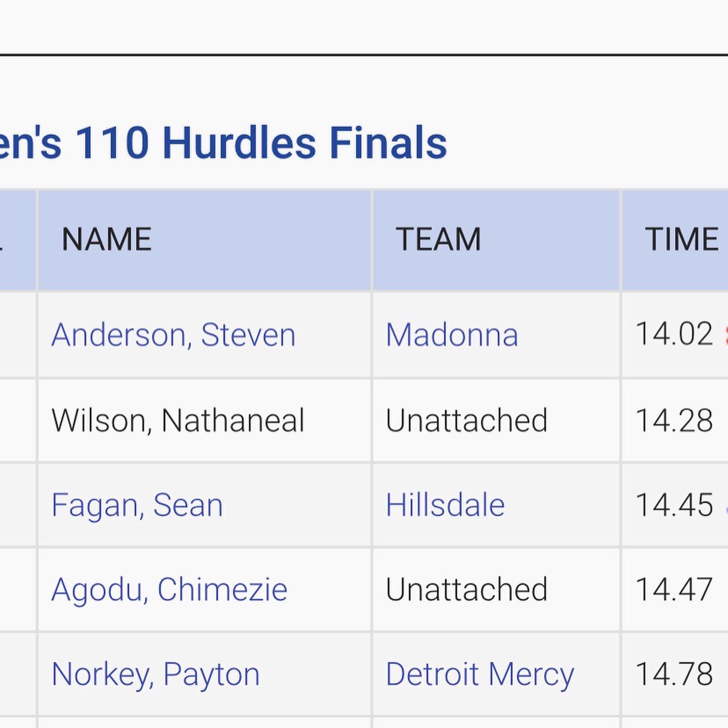Click Unattached team in Agodu's row
The height and width of the screenshot is (728, 728).
[x=467, y=589]
